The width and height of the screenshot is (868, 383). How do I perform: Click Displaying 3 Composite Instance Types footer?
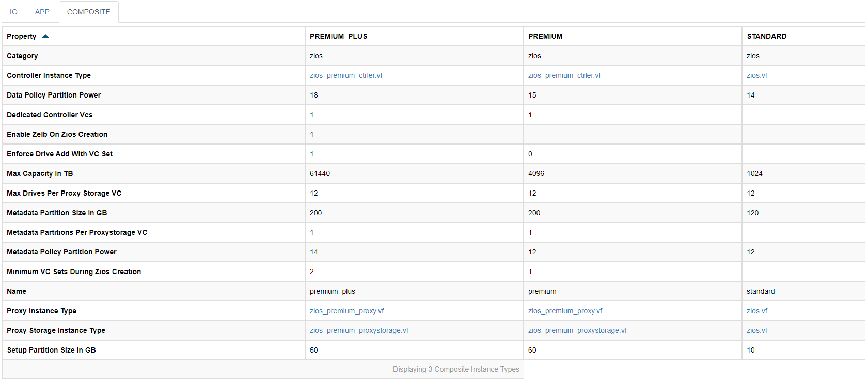tap(456, 369)
